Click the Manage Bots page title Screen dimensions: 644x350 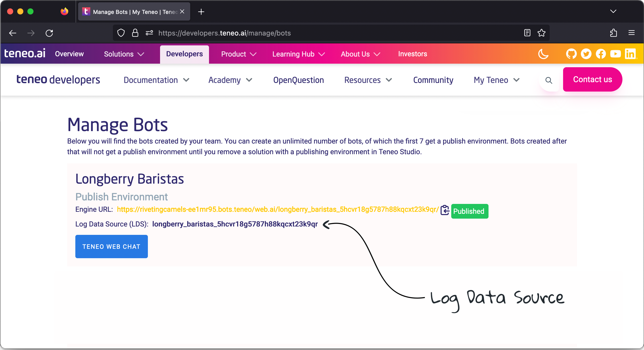point(117,125)
